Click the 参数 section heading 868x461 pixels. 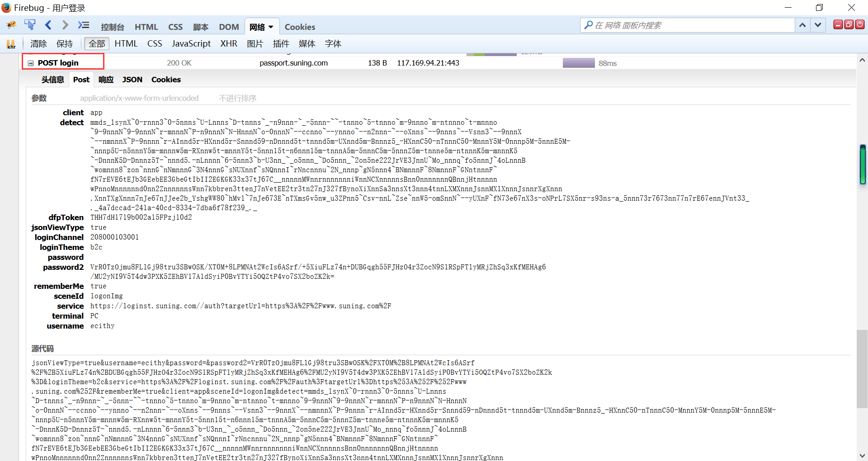click(39, 98)
